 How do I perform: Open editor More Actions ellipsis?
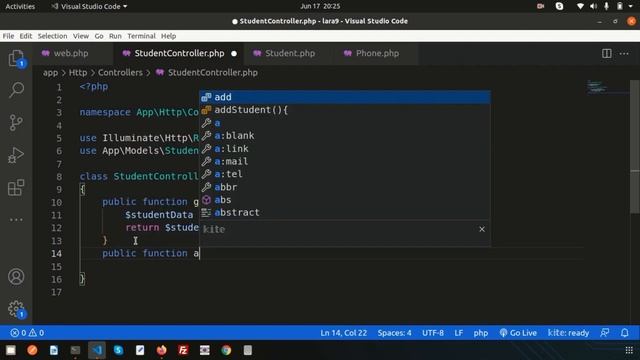(624, 53)
